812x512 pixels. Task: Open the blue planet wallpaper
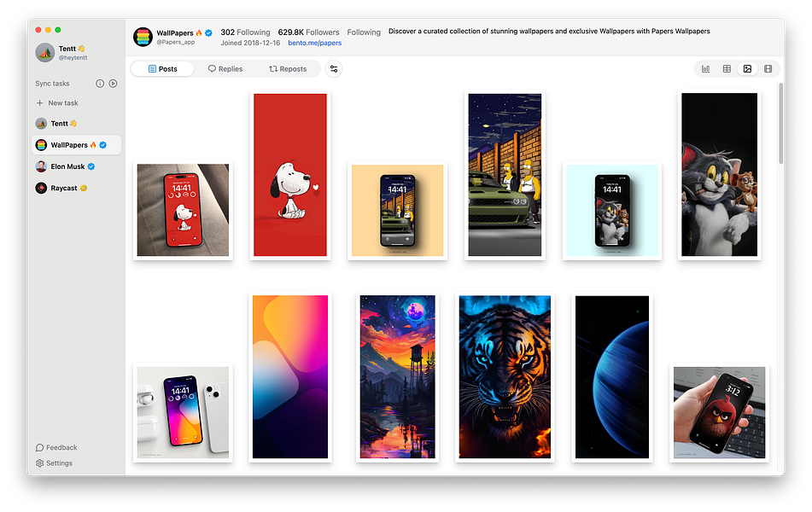coord(612,377)
